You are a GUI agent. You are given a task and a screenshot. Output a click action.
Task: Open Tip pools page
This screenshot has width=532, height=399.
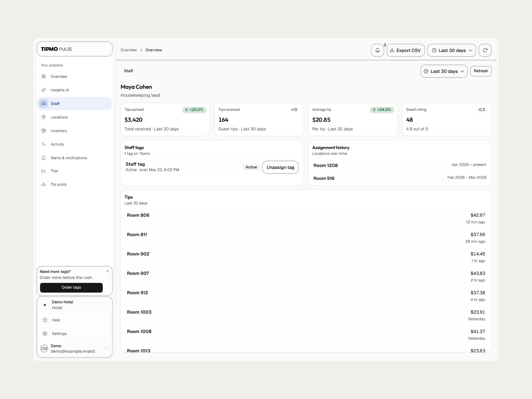[x=75, y=185]
